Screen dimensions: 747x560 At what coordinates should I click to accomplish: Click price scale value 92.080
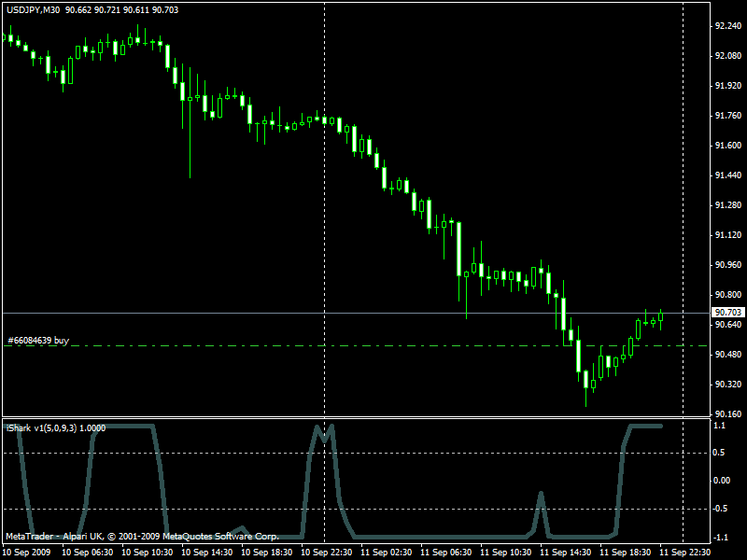pyautogui.click(x=728, y=56)
